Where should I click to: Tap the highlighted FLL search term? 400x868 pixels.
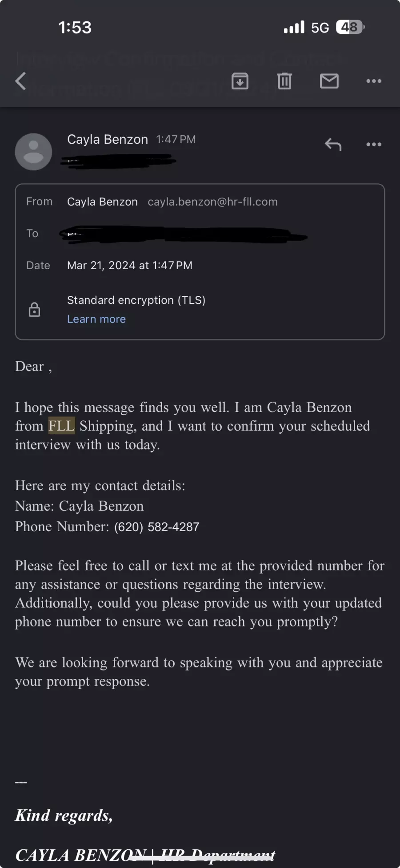61,426
